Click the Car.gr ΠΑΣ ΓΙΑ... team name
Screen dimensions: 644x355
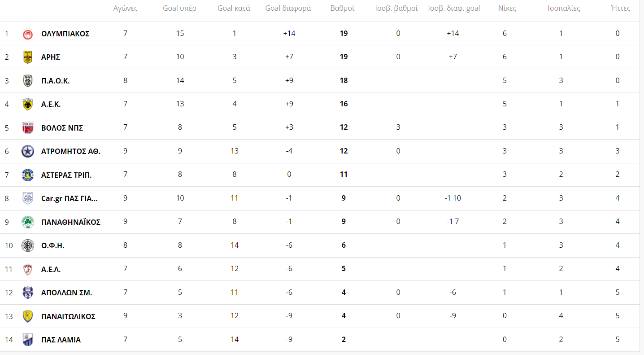(x=69, y=198)
